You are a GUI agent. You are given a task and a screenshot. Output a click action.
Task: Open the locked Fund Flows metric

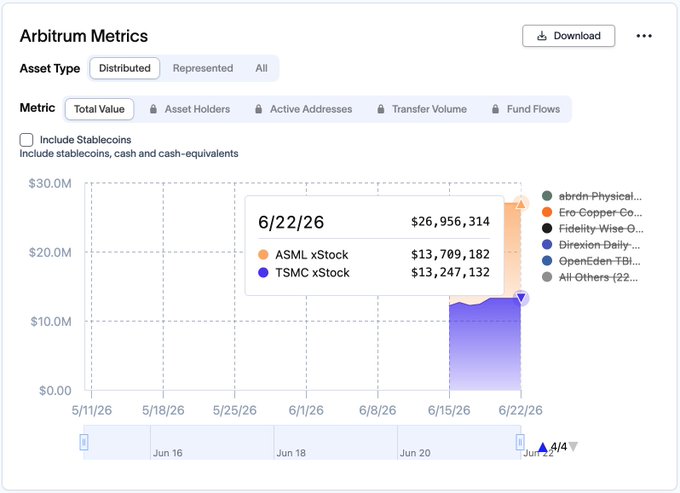[x=526, y=109]
